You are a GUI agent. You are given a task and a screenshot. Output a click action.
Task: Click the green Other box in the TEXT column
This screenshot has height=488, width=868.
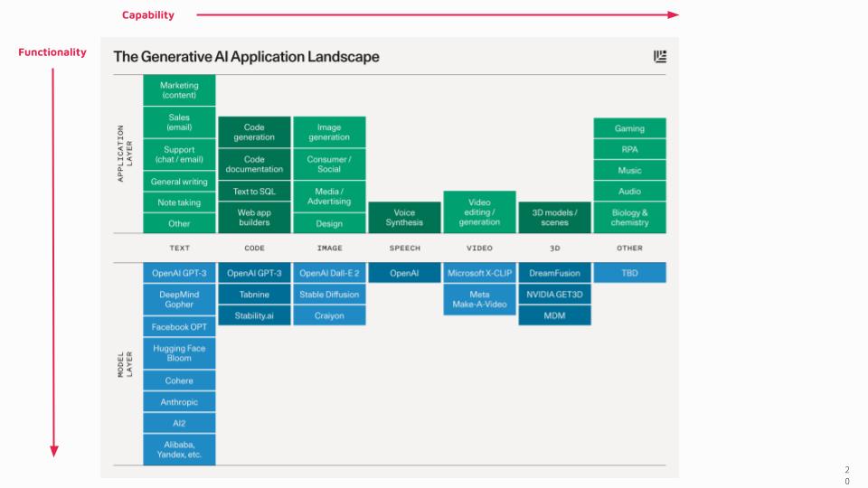(179, 223)
